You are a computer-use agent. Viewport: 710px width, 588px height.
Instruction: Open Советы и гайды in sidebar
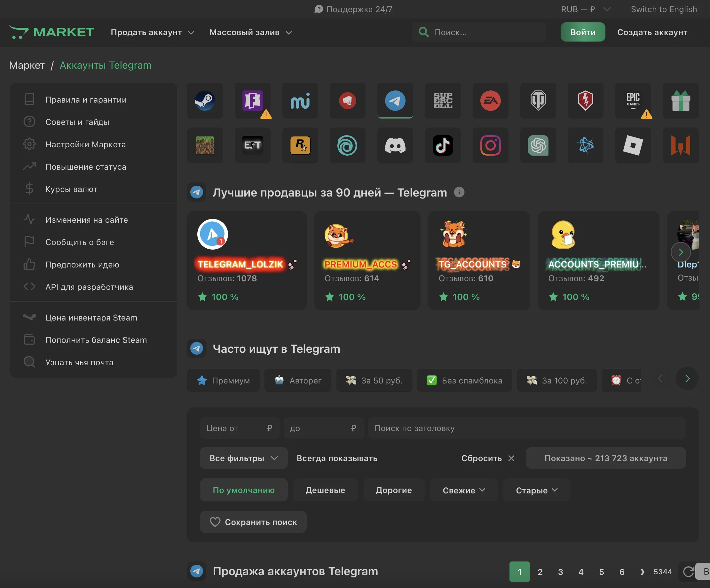[93, 122]
